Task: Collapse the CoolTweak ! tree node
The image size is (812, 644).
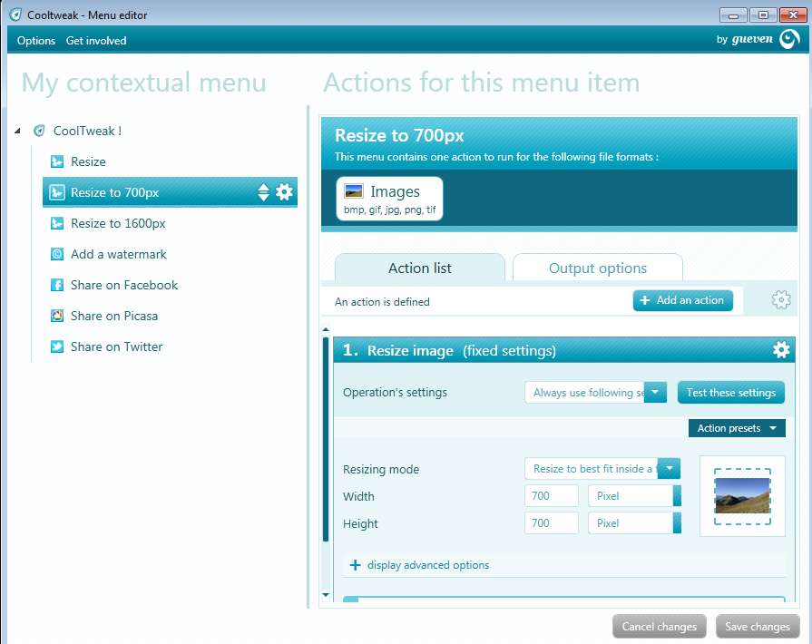Action: tap(17, 131)
